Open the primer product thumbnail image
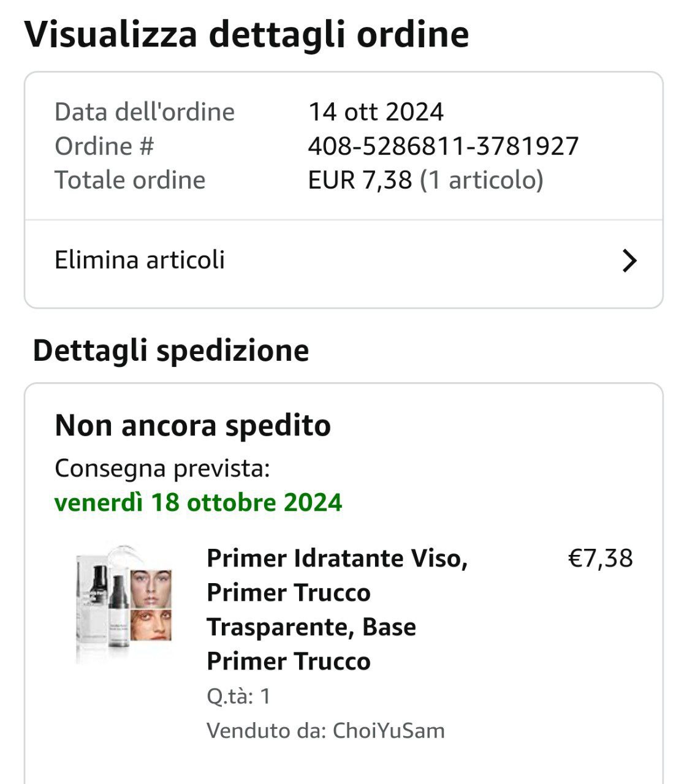This screenshot has height=784, width=687. click(124, 603)
